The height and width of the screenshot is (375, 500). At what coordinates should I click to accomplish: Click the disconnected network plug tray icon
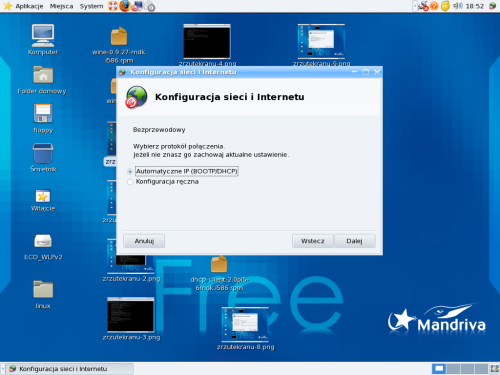(x=423, y=6)
